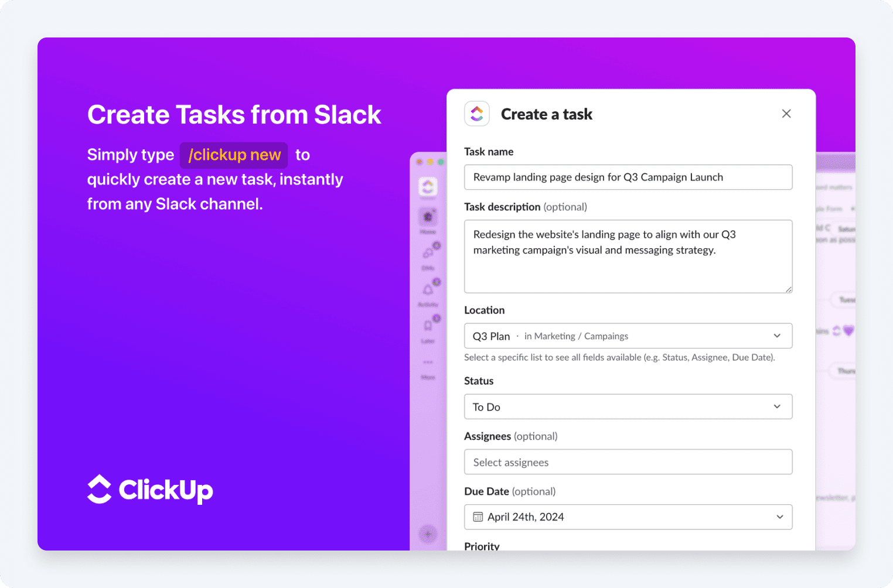Click the Task name input field
This screenshot has height=588, width=893.
628,177
